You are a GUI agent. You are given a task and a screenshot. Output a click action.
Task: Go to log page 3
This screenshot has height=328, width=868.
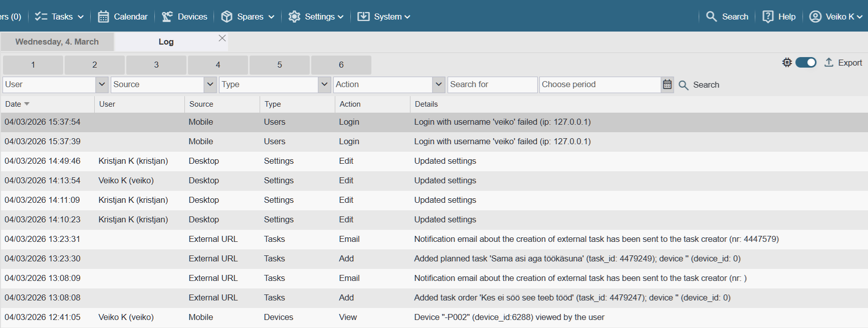click(x=156, y=65)
